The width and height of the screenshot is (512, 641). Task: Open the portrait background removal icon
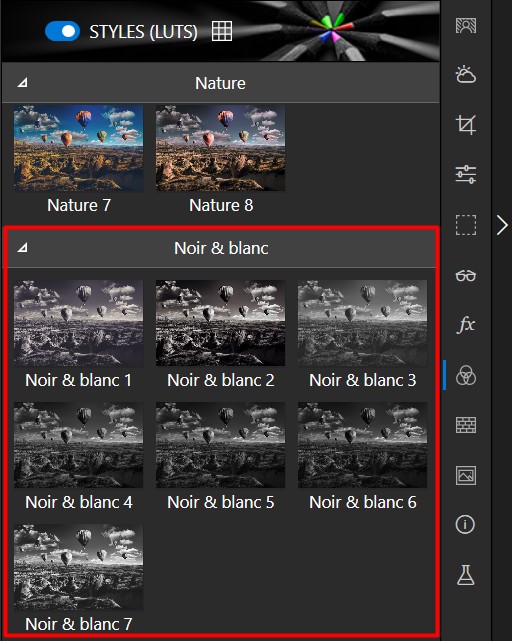pyautogui.click(x=466, y=25)
